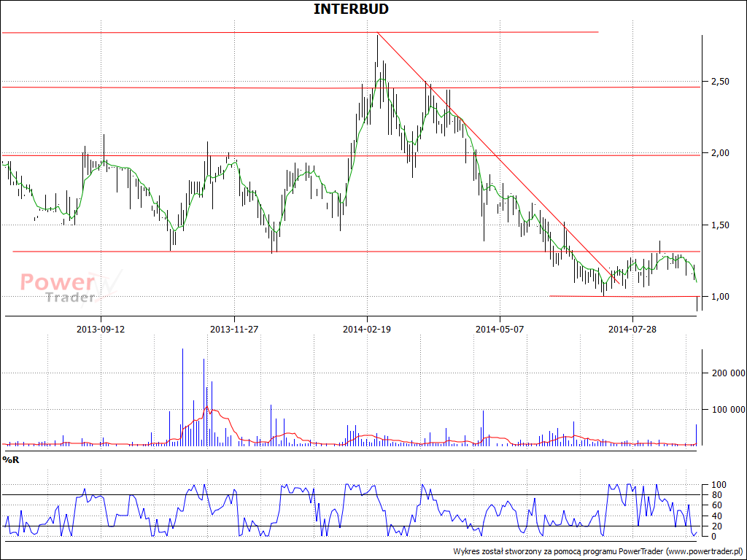Select the 2014-07-28 date label
The width and height of the screenshot is (747, 560).
click(632, 329)
